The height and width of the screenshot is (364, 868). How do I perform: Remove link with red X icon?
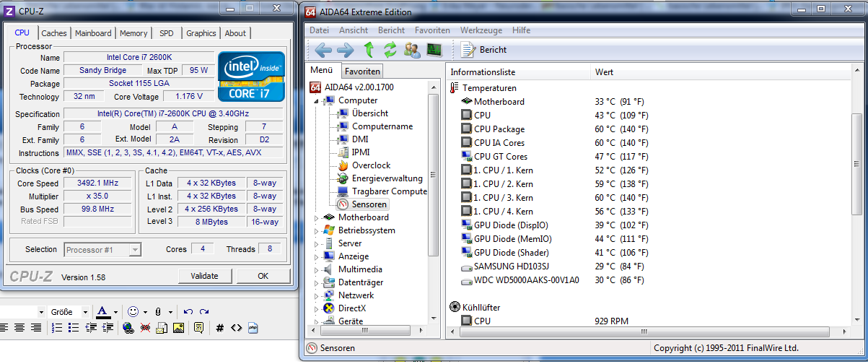tap(145, 328)
